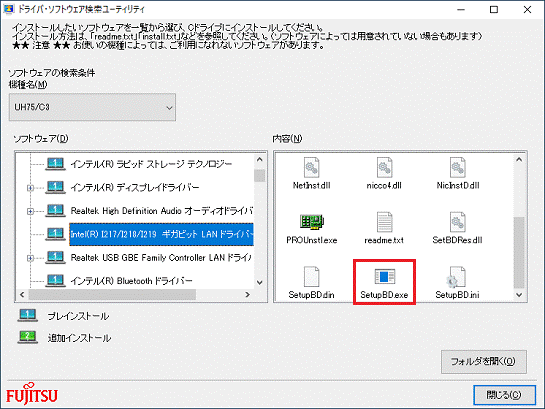Click the ソフトウェア(D) list label
This screenshot has height=409, width=545.
tap(41, 139)
